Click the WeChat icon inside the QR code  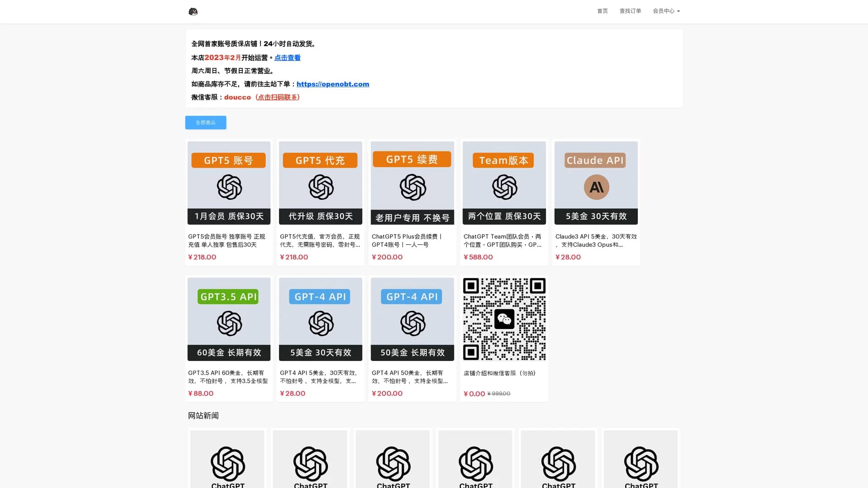click(x=504, y=319)
